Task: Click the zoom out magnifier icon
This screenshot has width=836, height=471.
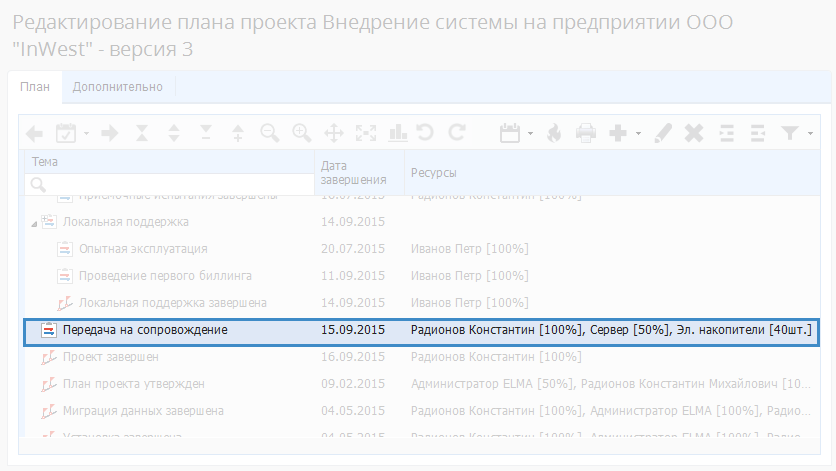Action: point(269,132)
